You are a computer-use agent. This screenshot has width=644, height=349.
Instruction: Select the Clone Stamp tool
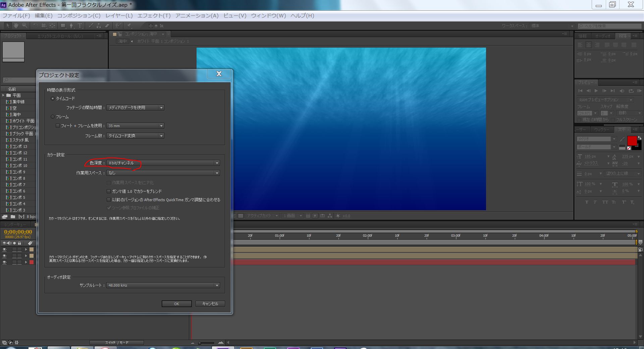(x=99, y=26)
